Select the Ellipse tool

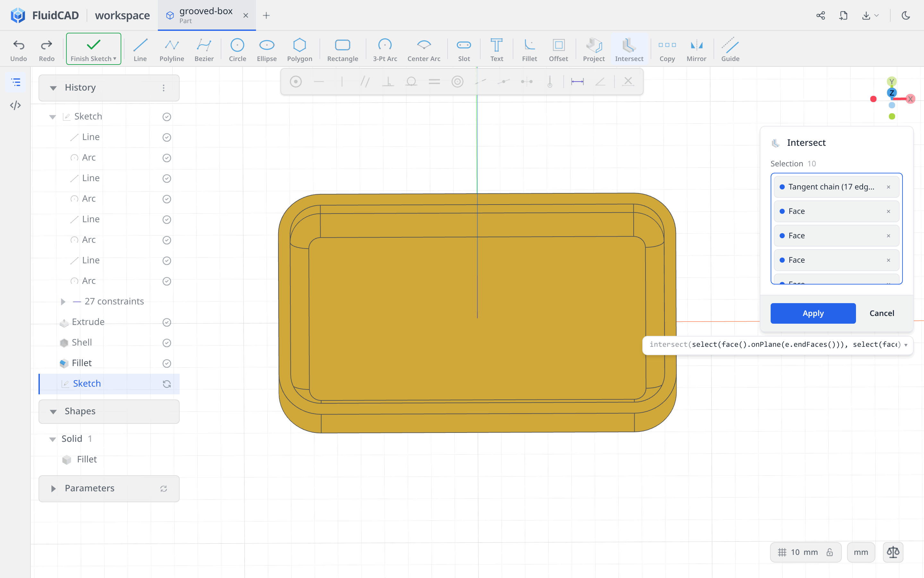coord(267,49)
